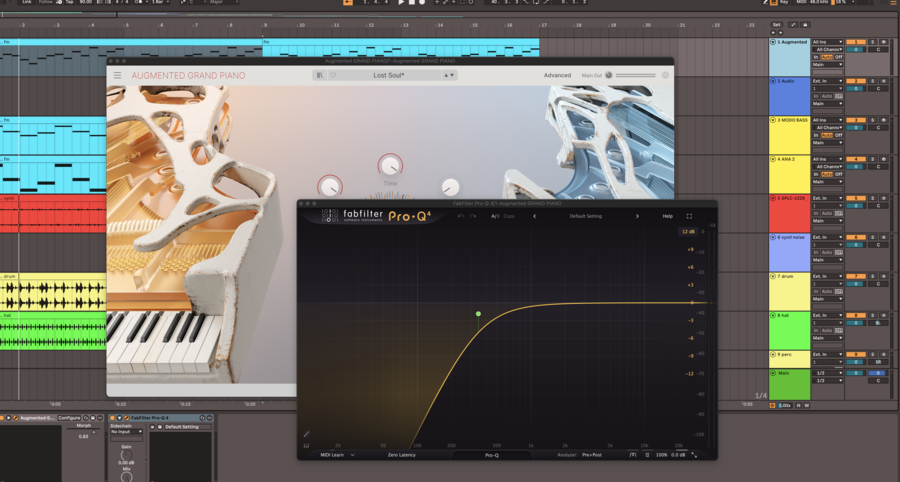This screenshot has width=900, height=482.
Task: Click the Pro-Q 100% scale value
Action: (x=661, y=455)
